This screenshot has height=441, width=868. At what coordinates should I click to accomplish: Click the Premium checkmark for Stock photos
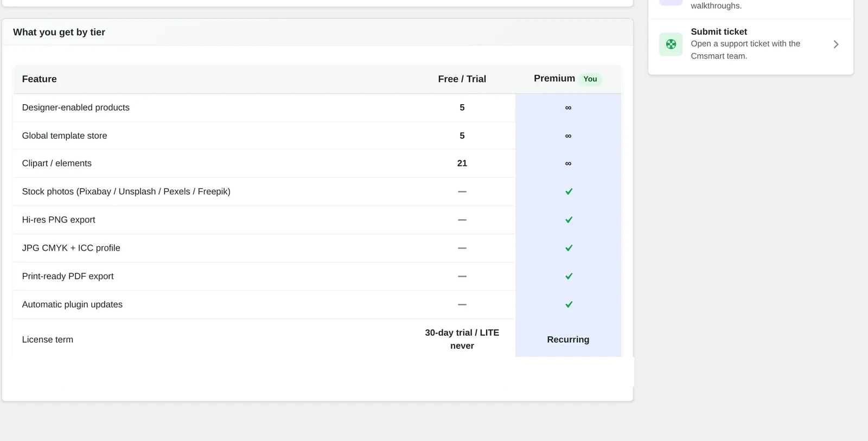[569, 191]
